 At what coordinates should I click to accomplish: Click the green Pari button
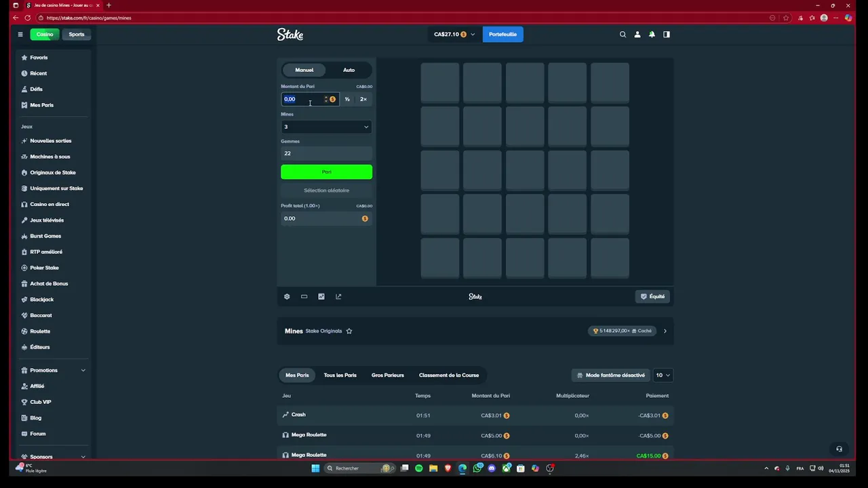pyautogui.click(x=326, y=171)
